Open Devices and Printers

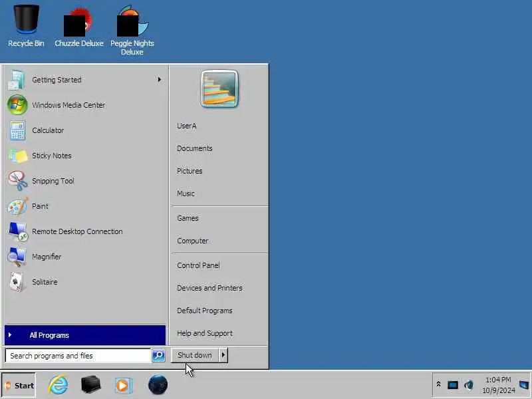pos(209,288)
